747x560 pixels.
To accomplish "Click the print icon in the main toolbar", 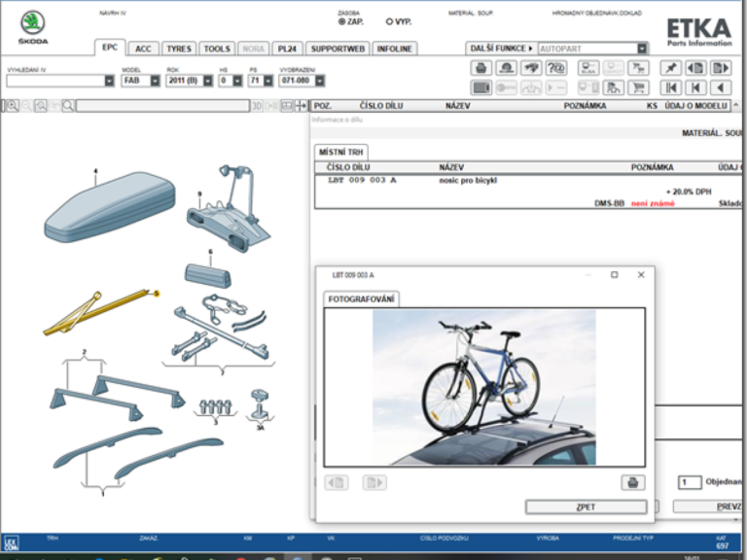I will click(x=480, y=67).
